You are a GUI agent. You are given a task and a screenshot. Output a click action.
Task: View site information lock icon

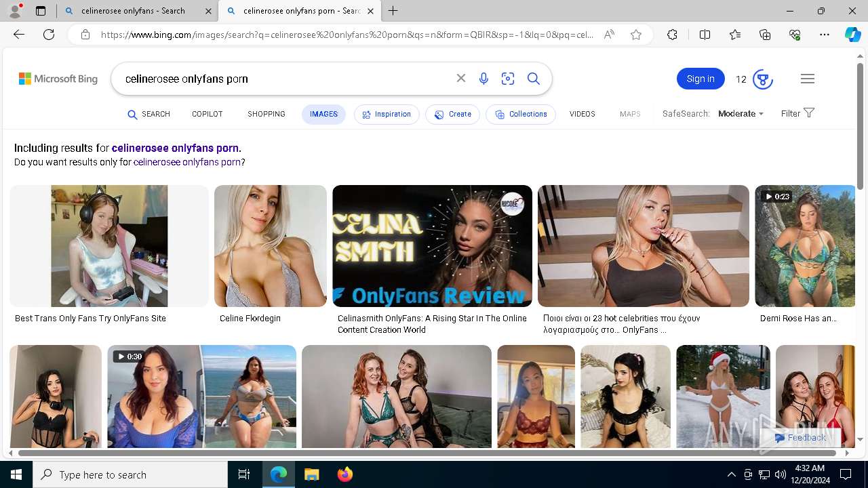point(85,35)
